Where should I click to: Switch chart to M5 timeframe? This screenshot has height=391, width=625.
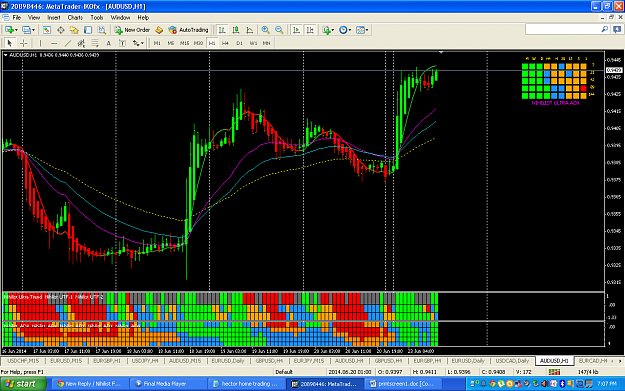tap(171, 43)
